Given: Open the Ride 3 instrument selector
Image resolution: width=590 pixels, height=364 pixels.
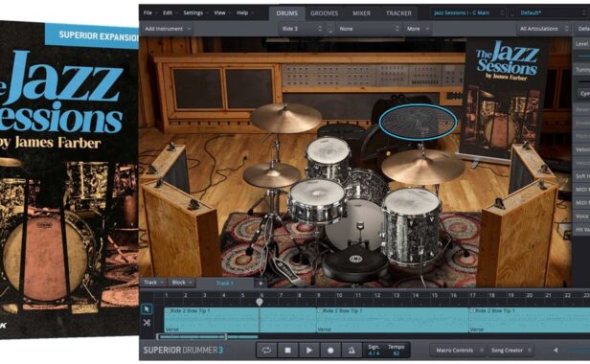Looking at the screenshot, I should (302, 29).
